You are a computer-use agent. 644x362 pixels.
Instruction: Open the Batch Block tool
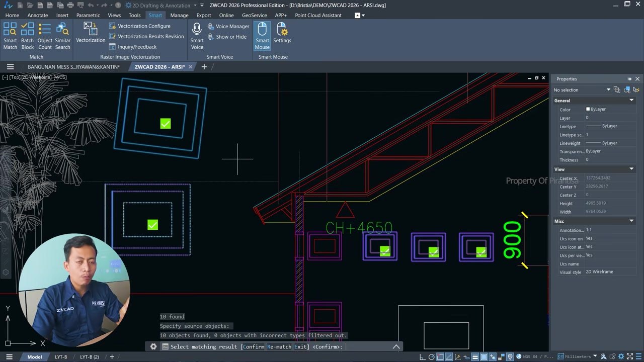coord(28,36)
